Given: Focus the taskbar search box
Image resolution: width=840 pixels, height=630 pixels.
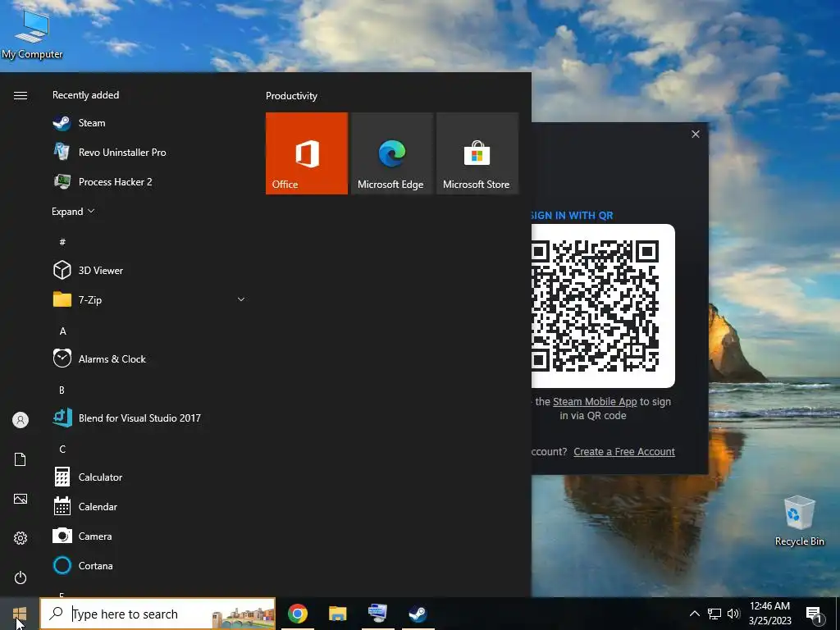Looking at the screenshot, I should pos(158,614).
